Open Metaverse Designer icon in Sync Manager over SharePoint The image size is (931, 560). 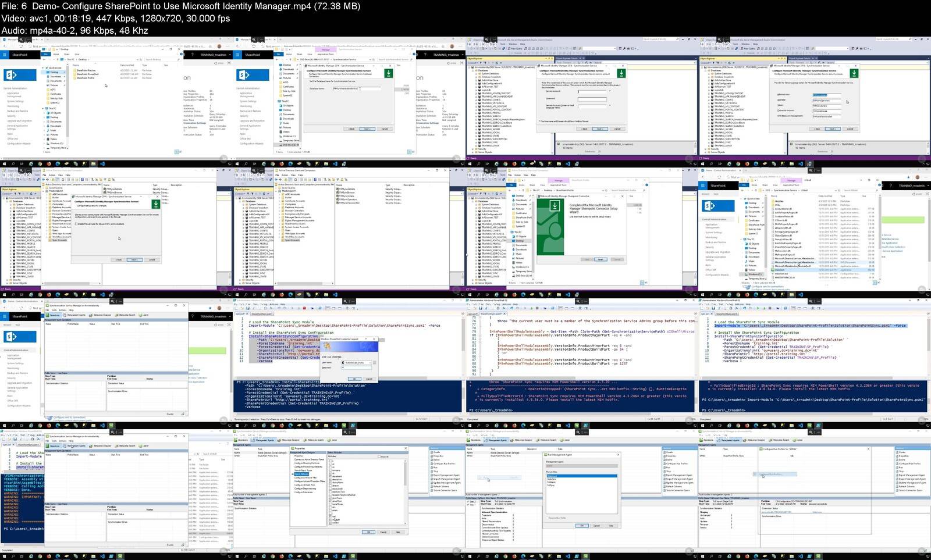click(x=91, y=315)
